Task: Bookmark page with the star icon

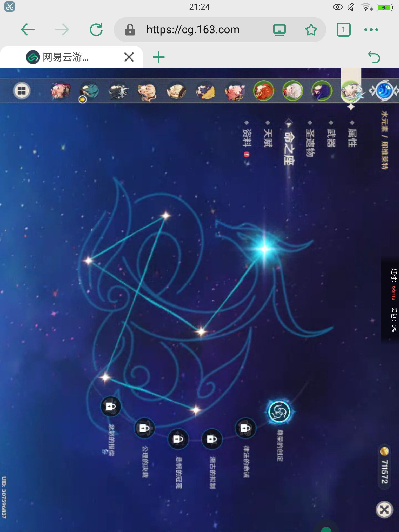Action: click(x=311, y=30)
